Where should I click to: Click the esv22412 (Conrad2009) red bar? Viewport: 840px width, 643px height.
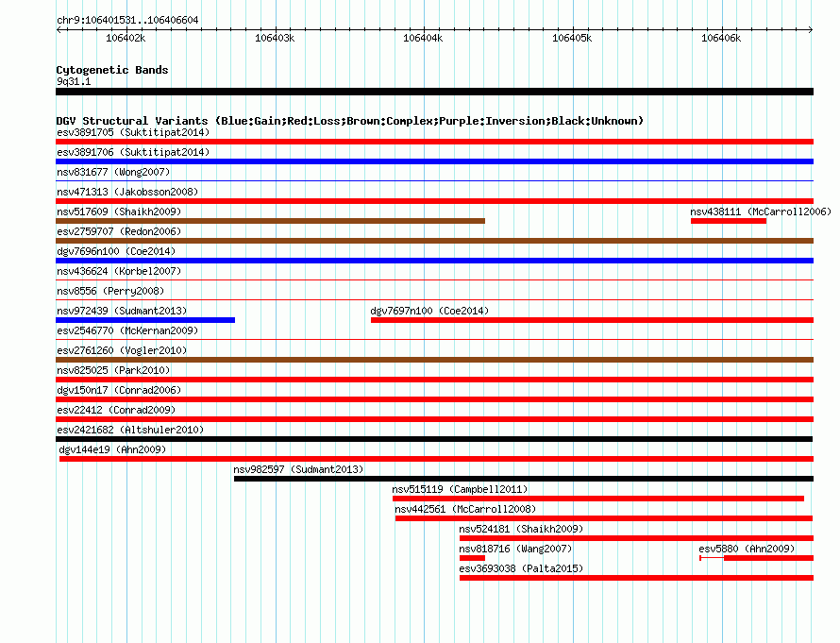(x=434, y=419)
